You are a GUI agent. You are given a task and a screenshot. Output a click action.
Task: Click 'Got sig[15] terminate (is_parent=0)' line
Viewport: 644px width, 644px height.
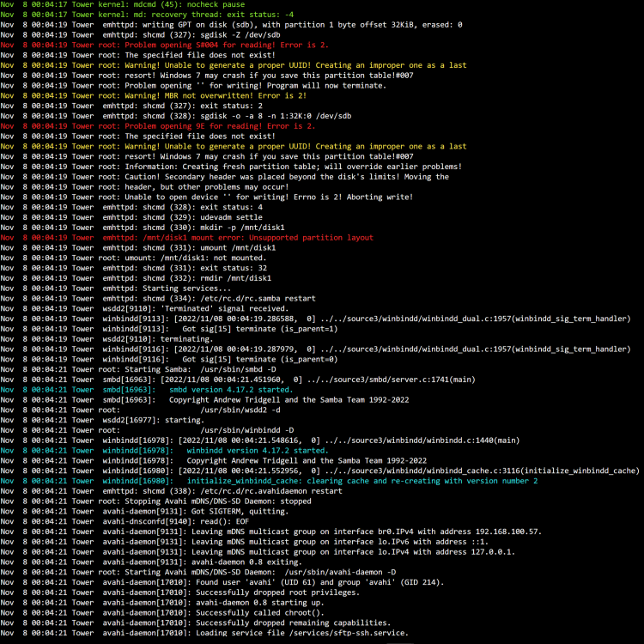coord(169,360)
